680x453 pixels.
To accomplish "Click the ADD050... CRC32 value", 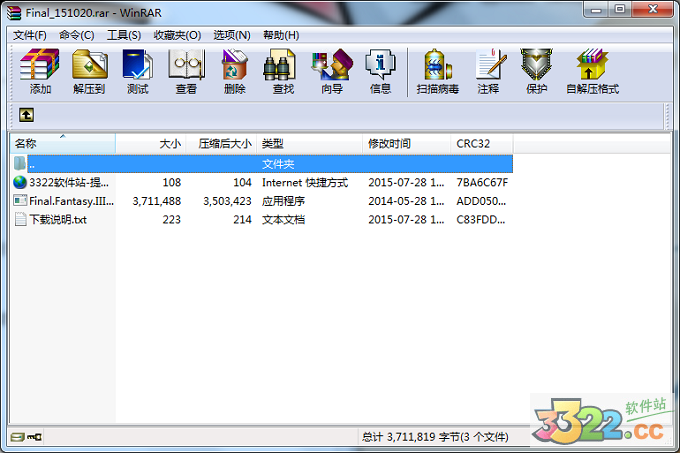I will coord(481,201).
